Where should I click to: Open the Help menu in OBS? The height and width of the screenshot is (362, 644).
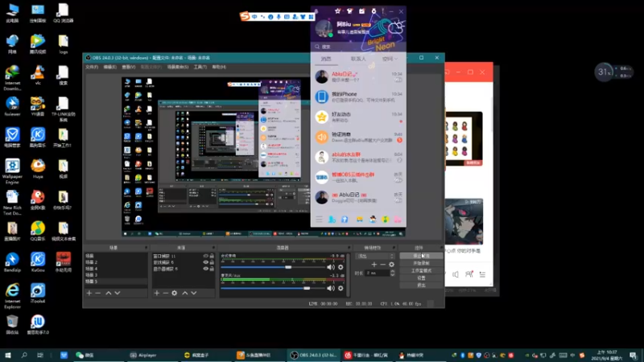coord(219,67)
